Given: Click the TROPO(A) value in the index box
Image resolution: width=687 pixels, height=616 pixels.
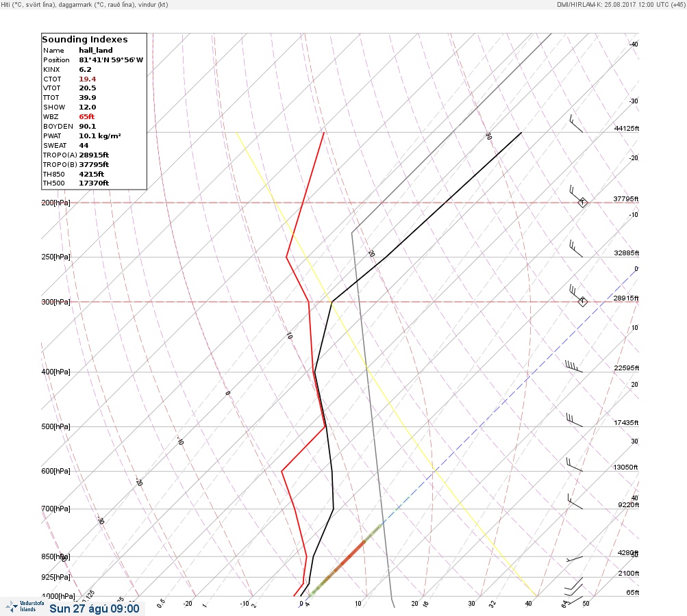Looking at the screenshot, I should [94, 155].
